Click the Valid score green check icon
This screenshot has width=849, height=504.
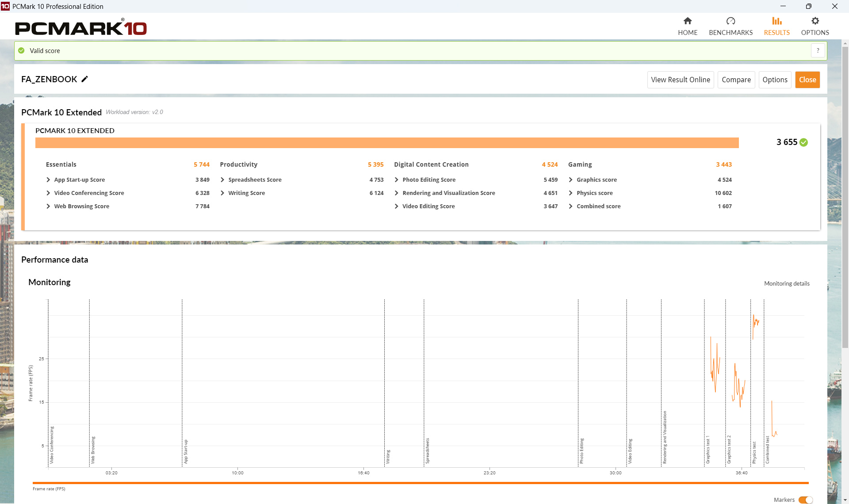21,51
